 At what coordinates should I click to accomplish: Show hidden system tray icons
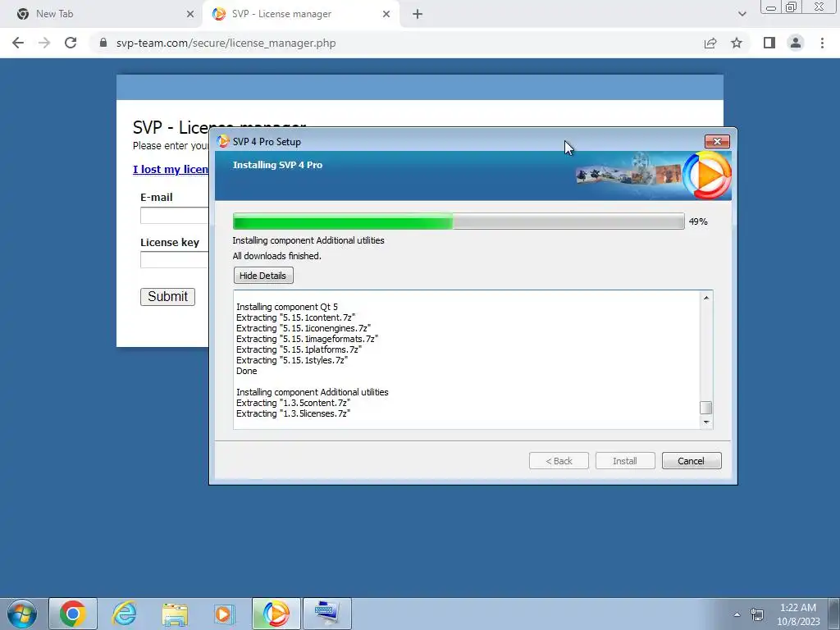pos(737,614)
